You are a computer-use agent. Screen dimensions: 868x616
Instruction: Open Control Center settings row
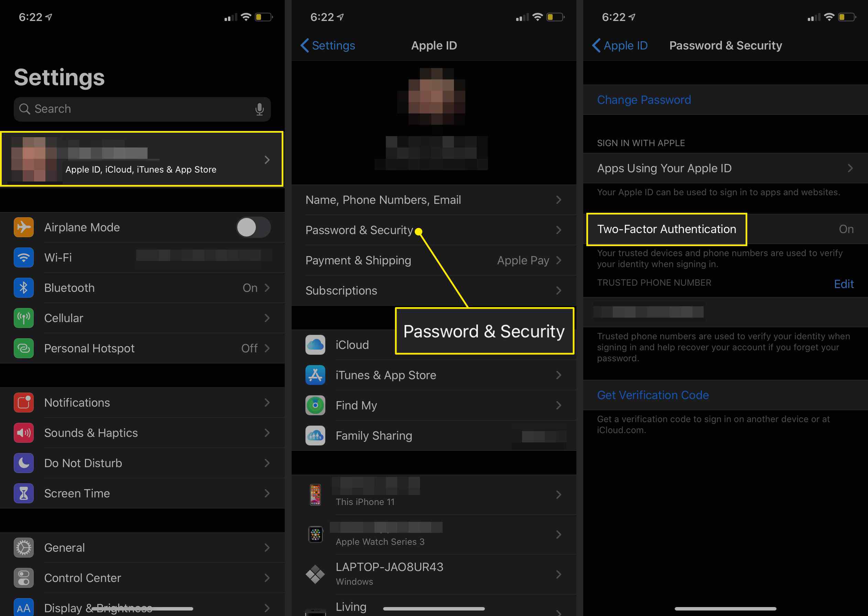(x=142, y=578)
